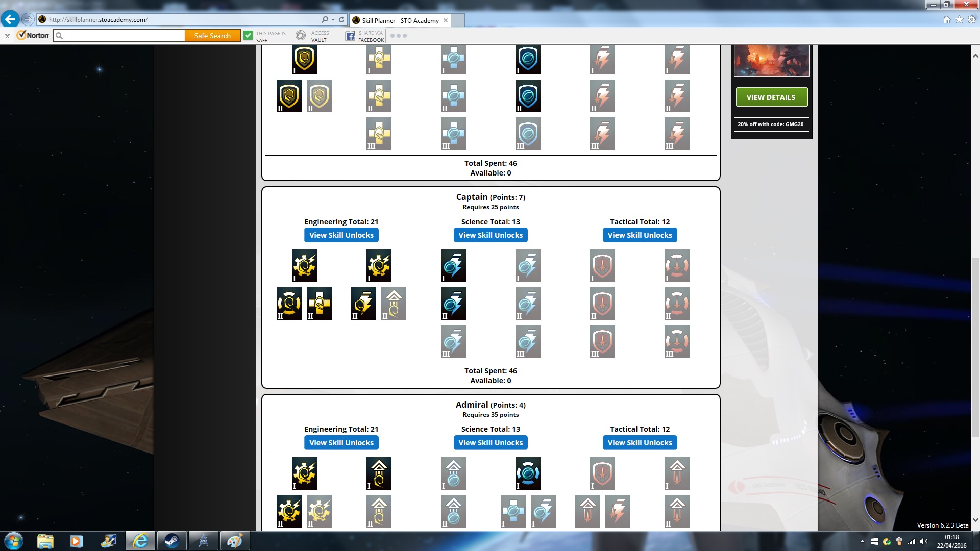Open the Steam icon on the taskbar
Image resolution: width=980 pixels, height=551 pixels.
coord(171,541)
